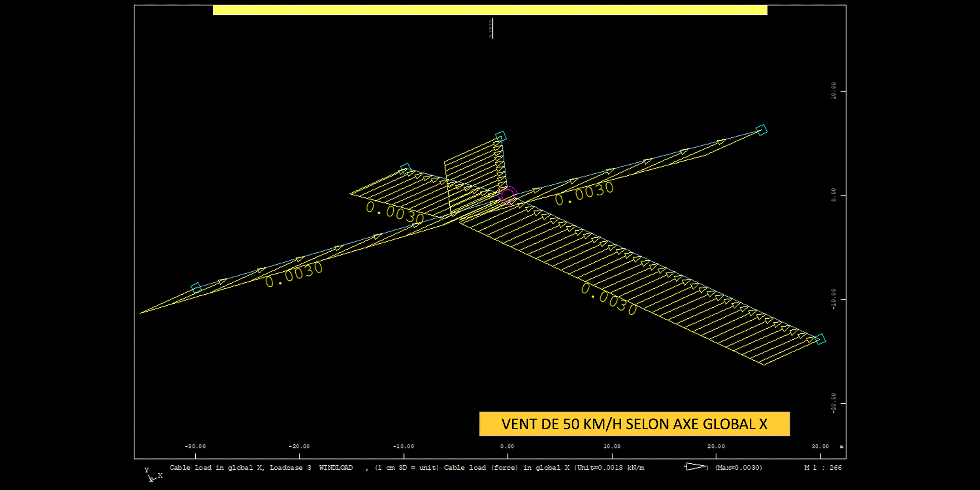Click the yellow VENT DE 50 KM/H banner
This screenshot has height=490, width=980.
[634, 424]
